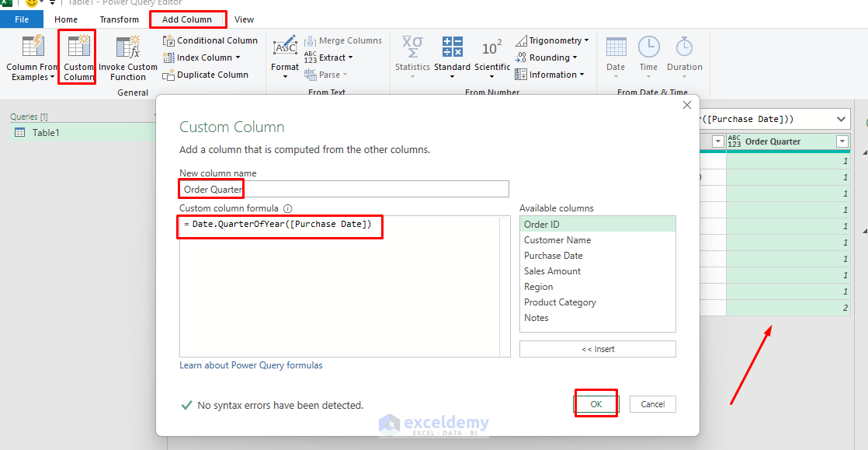Image resolution: width=868 pixels, height=450 pixels.
Task: Select Sales Amount in Available columns
Action: pos(597,271)
